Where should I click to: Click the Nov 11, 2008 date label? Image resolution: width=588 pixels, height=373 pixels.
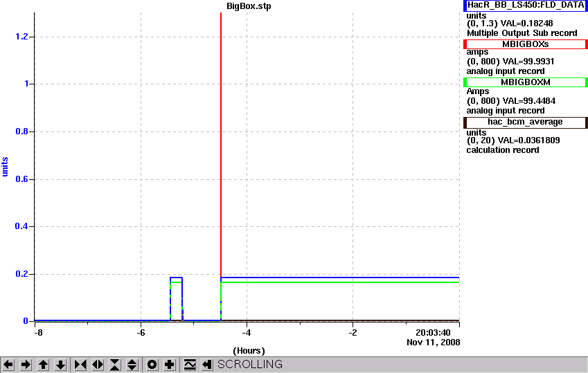(x=433, y=343)
